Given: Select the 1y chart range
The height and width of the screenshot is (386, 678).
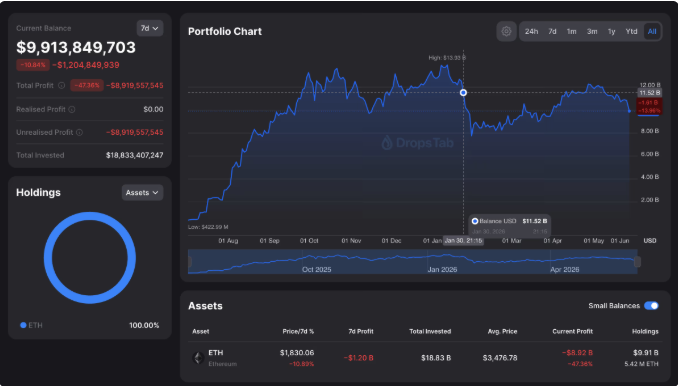Looking at the screenshot, I should click(611, 32).
